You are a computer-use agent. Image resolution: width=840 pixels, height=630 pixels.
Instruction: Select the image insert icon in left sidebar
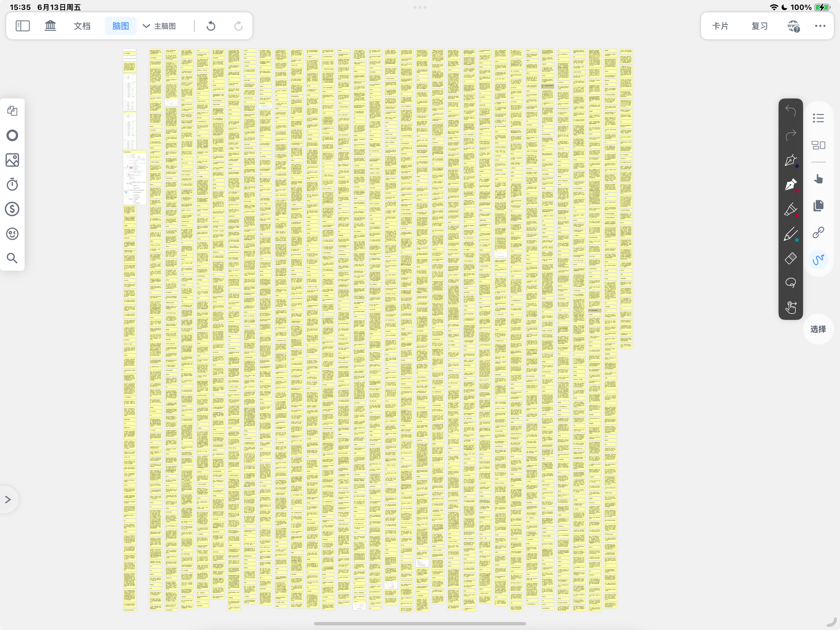[x=12, y=160]
